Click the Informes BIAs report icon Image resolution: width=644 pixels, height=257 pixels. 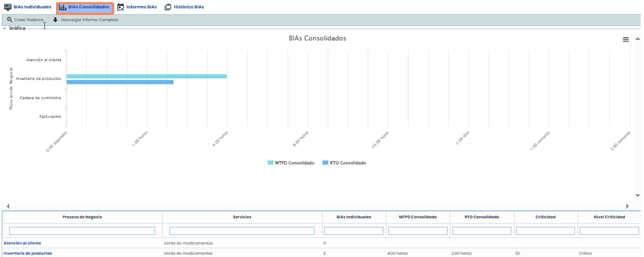point(121,7)
